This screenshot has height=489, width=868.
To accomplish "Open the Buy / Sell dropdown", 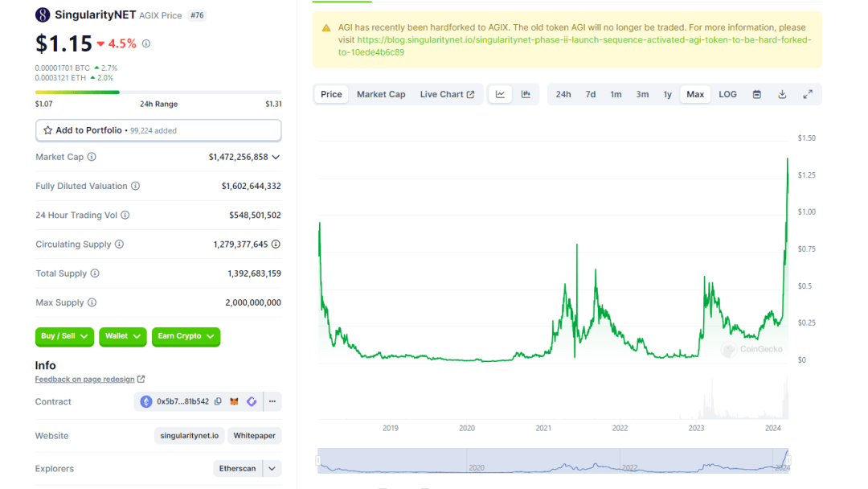I will pyautogui.click(x=64, y=336).
